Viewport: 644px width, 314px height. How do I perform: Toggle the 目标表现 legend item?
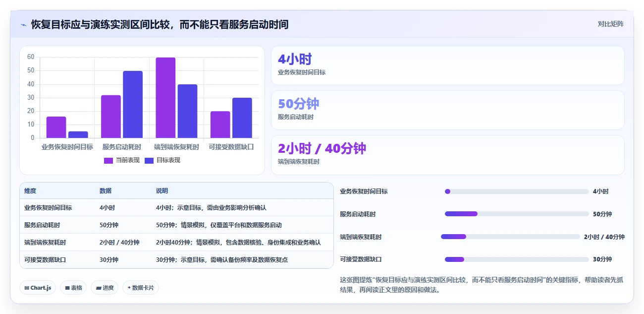(162, 160)
